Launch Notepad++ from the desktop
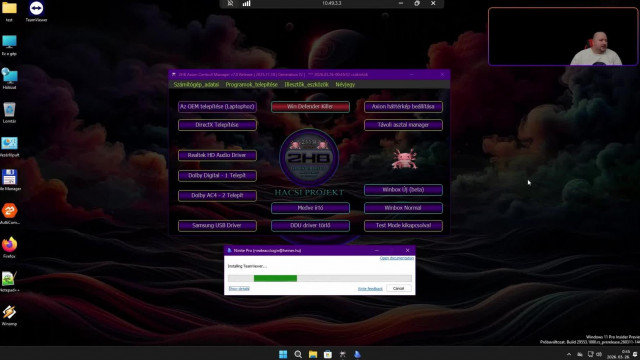This screenshot has height=360, width=640. pyautogui.click(x=9, y=282)
